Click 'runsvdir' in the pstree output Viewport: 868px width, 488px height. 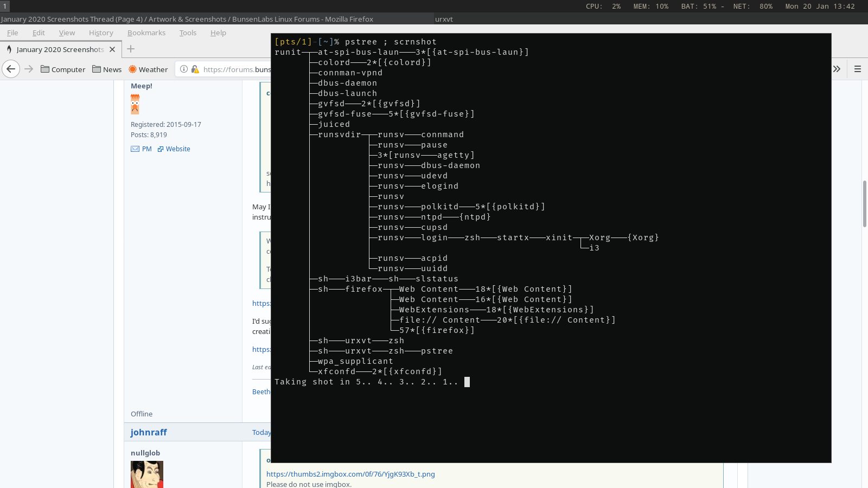pyautogui.click(x=339, y=134)
